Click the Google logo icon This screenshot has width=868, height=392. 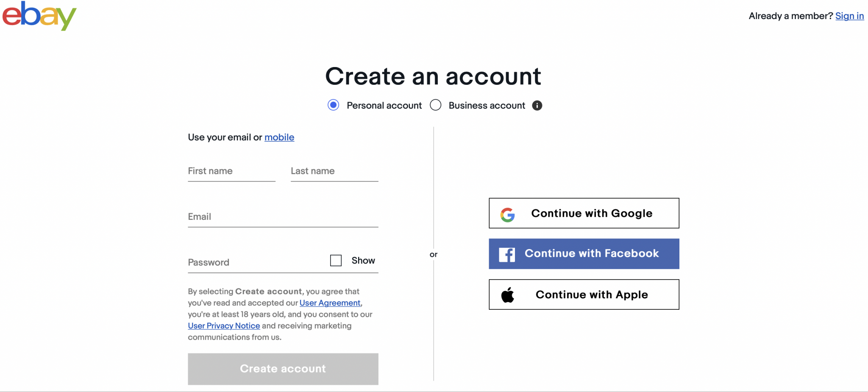(507, 215)
